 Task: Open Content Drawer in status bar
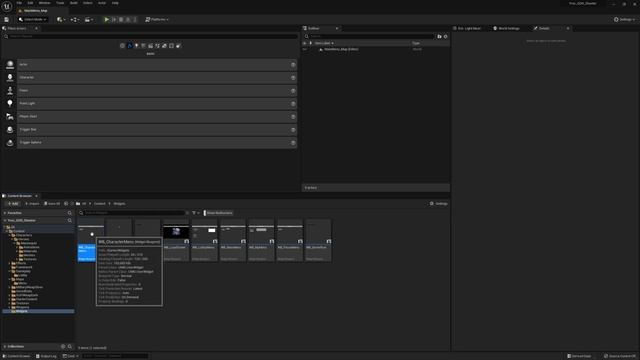[x=17, y=356]
